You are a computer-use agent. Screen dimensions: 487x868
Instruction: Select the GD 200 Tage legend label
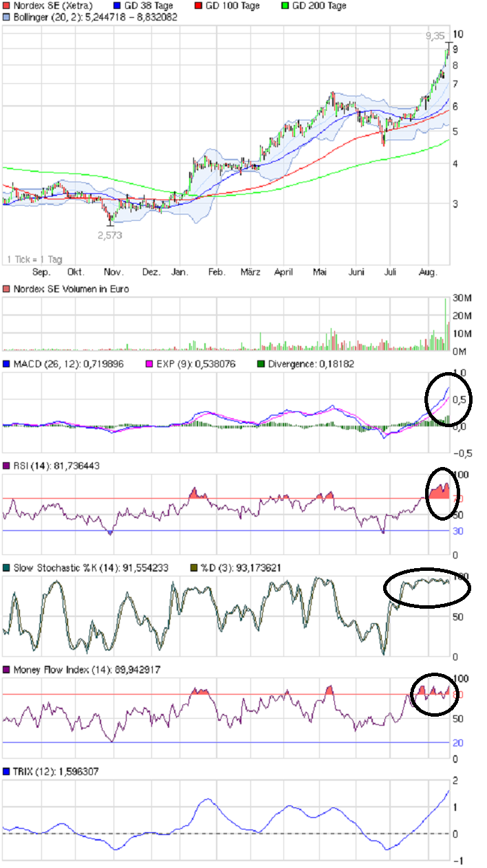(320, 6)
